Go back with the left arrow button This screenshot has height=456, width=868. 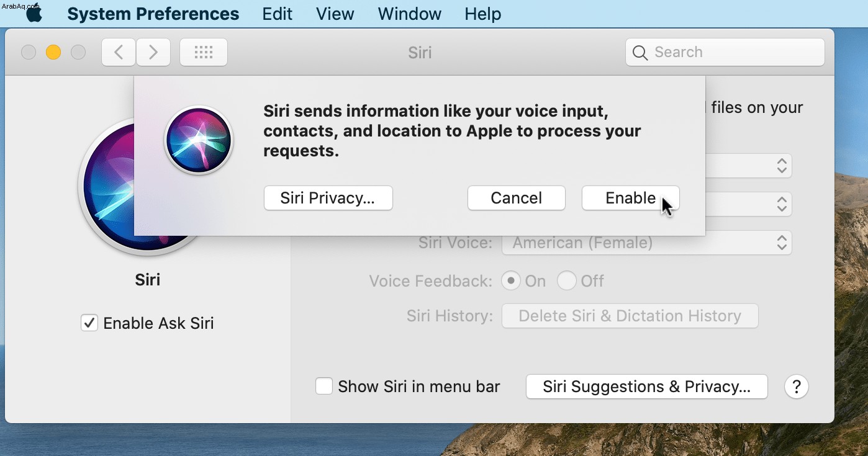[x=119, y=52]
